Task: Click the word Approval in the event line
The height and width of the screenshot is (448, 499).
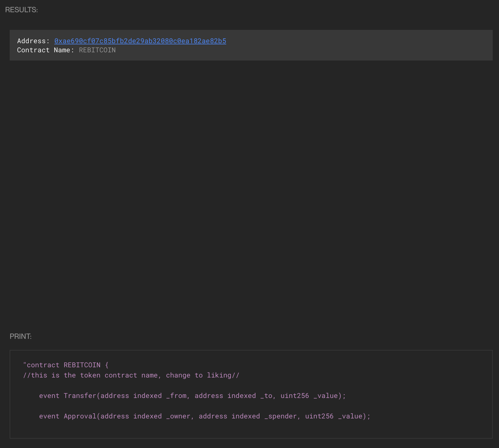Action: click(80, 416)
